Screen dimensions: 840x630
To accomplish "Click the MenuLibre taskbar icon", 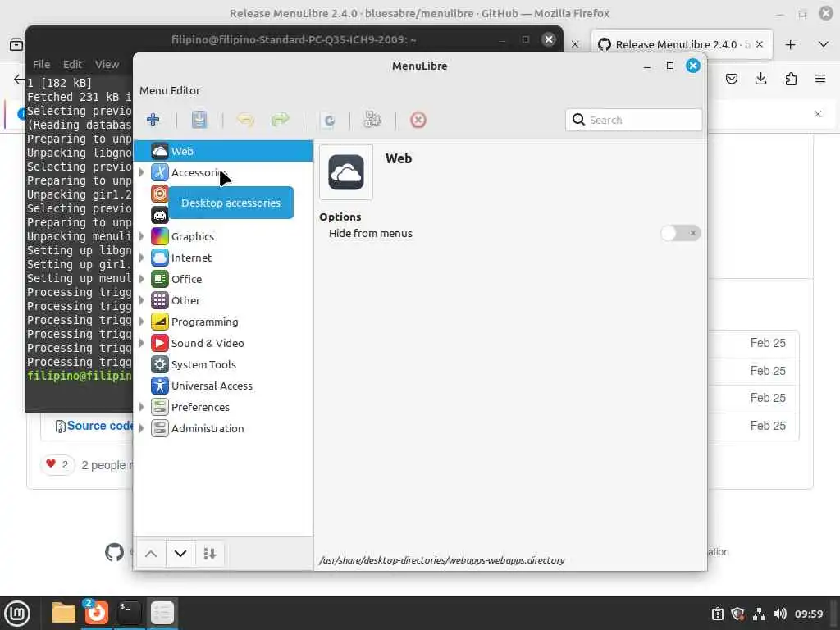I will (162, 613).
